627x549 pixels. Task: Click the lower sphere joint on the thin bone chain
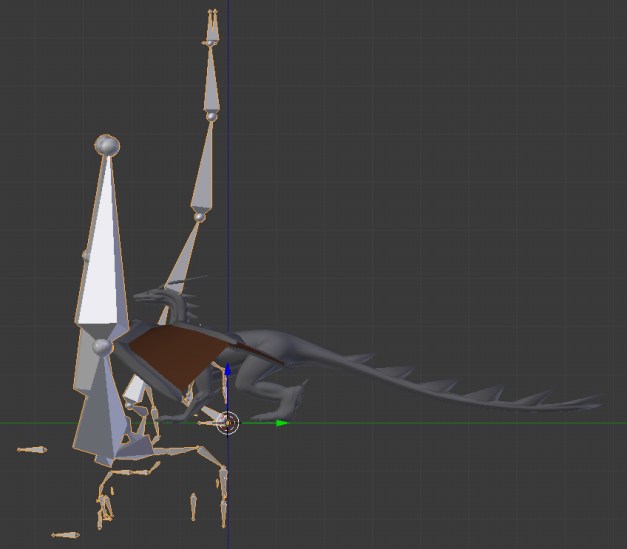[199, 216]
